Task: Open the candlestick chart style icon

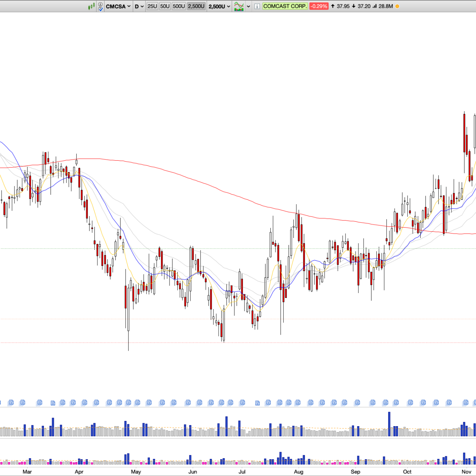Action: 91,6
